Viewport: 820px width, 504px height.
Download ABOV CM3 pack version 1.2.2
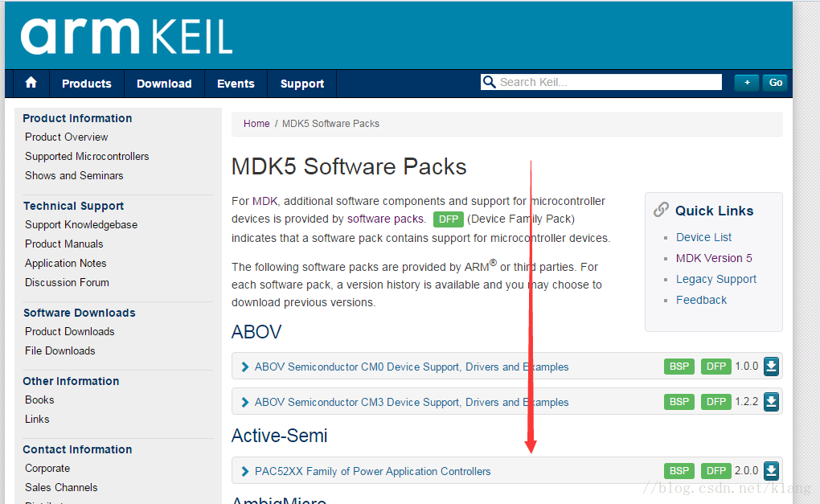pyautogui.click(x=772, y=402)
